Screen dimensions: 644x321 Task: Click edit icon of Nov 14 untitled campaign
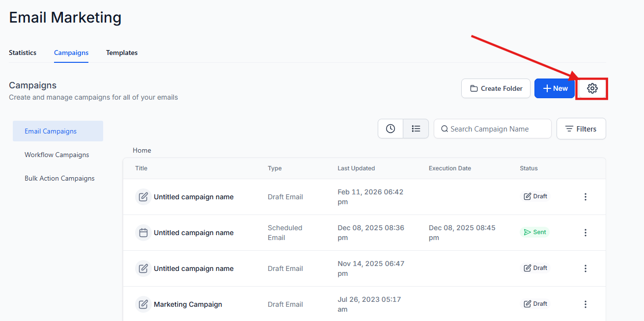point(143,268)
